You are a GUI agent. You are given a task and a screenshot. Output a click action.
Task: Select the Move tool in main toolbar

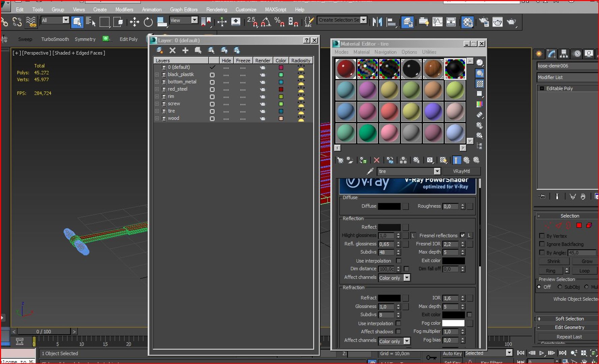point(134,22)
